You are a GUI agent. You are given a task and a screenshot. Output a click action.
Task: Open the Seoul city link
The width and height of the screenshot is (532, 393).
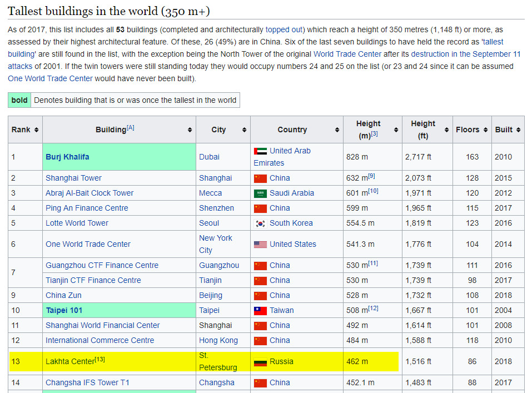209,223
